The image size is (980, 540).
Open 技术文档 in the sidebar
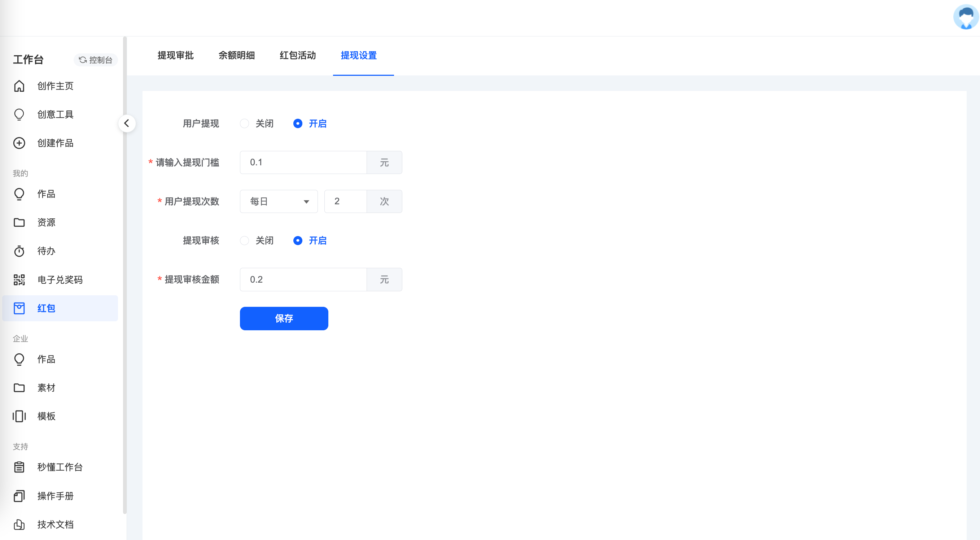[x=60, y=524]
